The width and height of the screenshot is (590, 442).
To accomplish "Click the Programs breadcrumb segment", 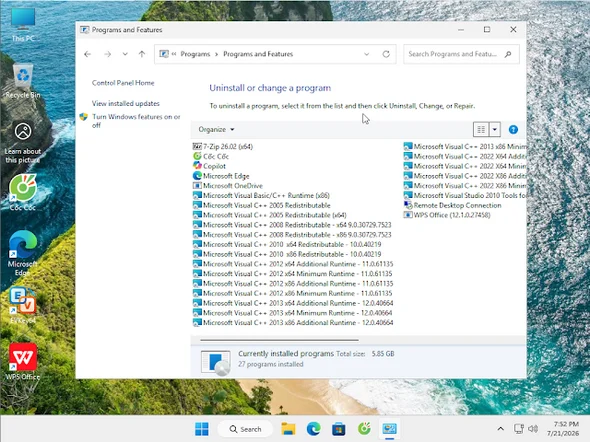I will tap(195, 54).
